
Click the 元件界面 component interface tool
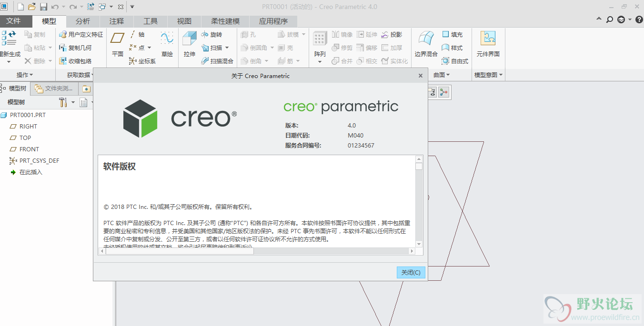point(488,45)
